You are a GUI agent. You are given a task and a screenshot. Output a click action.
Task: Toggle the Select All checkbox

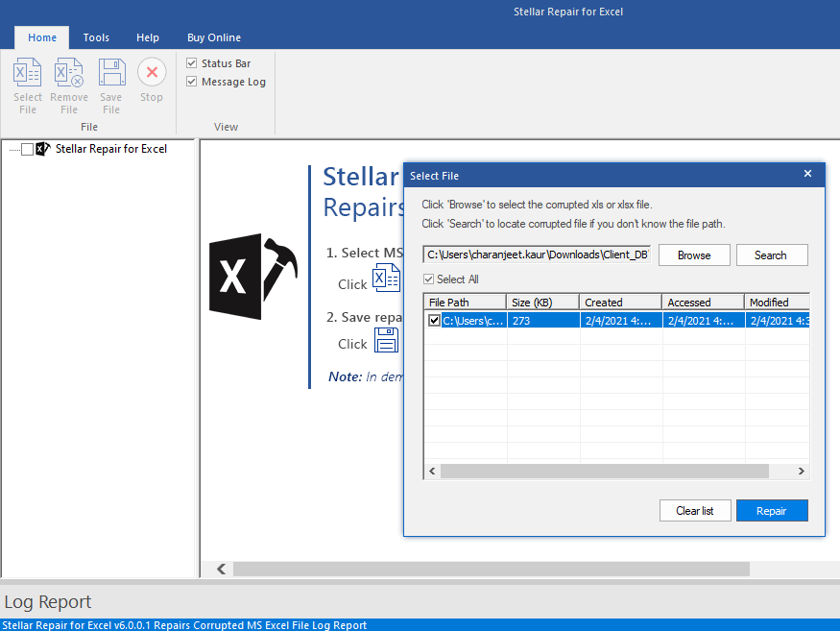point(428,279)
